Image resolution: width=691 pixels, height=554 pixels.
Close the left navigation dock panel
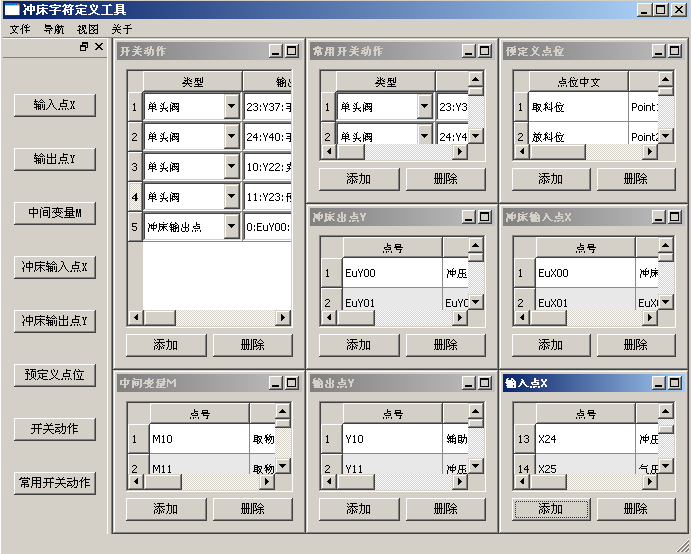[99, 47]
